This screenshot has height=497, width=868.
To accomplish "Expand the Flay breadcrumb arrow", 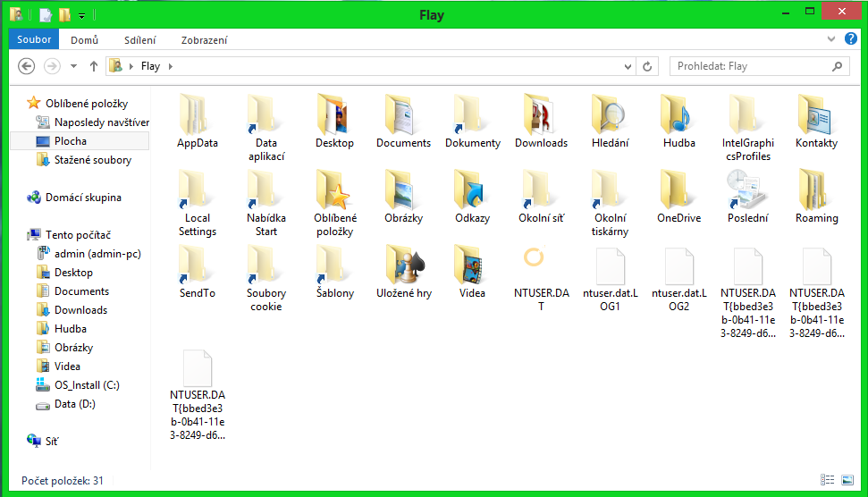I will coord(171,66).
